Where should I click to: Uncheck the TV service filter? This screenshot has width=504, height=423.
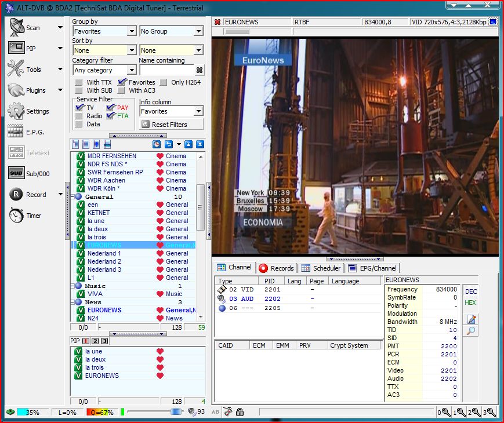click(79, 108)
